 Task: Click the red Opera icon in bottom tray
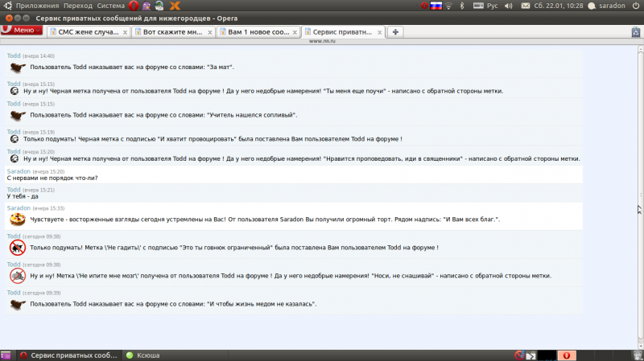point(567,355)
